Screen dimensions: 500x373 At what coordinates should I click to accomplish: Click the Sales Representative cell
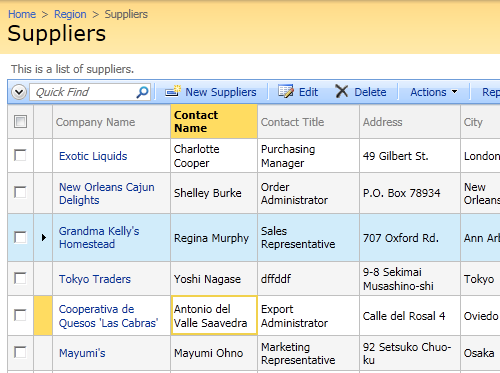click(308, 238)
